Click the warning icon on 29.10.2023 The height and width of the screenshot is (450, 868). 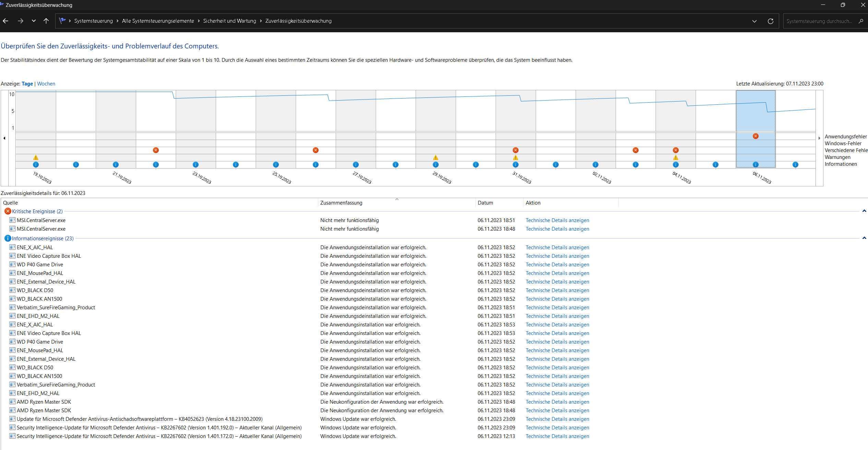coord(436,158)
